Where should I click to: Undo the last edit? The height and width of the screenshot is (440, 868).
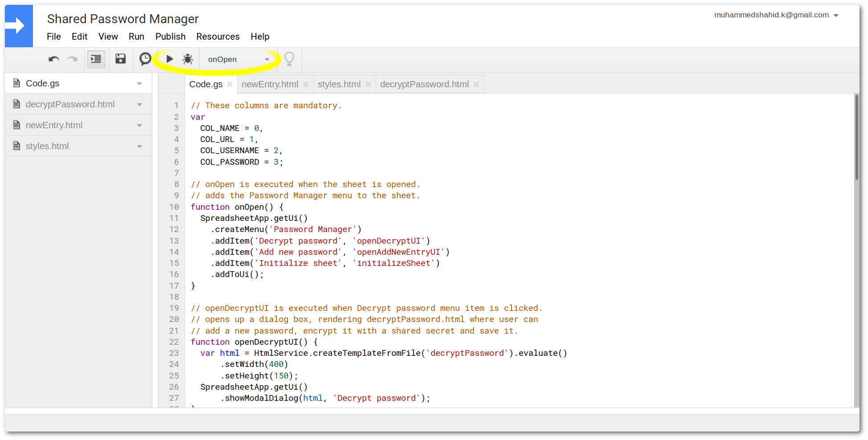(x=54, y=59)
